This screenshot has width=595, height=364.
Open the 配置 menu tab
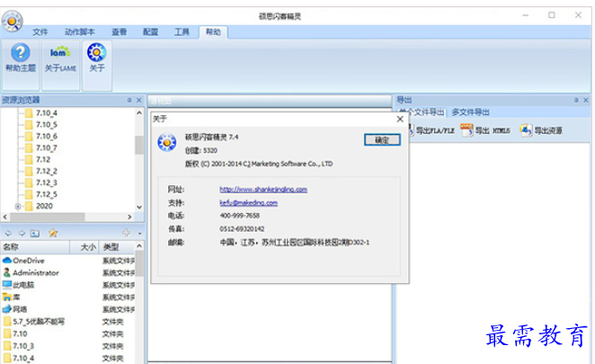150,31
